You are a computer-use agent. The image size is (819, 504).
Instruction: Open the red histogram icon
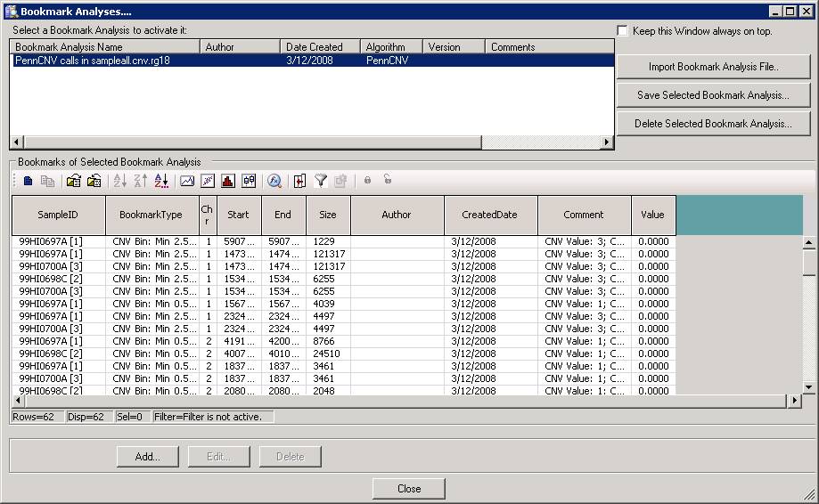(228, 181)
